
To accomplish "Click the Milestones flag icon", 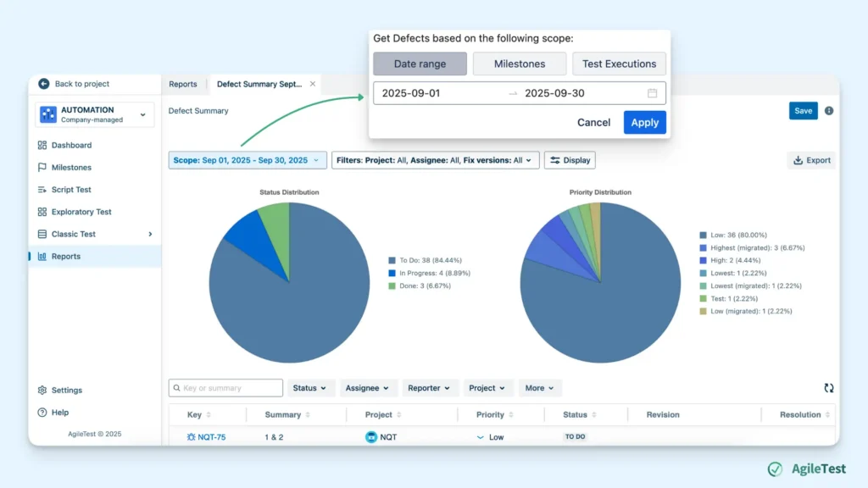I will click(x=42, y=168).
